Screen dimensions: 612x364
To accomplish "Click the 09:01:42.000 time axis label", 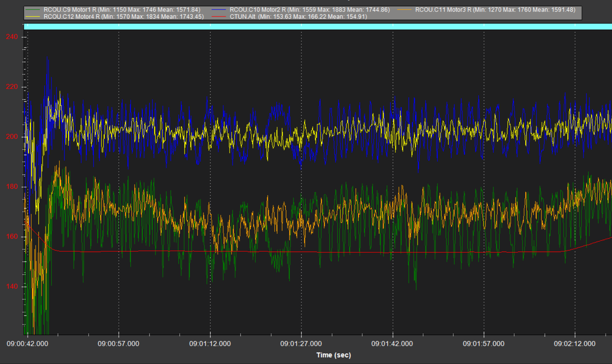I will [392, 344].
